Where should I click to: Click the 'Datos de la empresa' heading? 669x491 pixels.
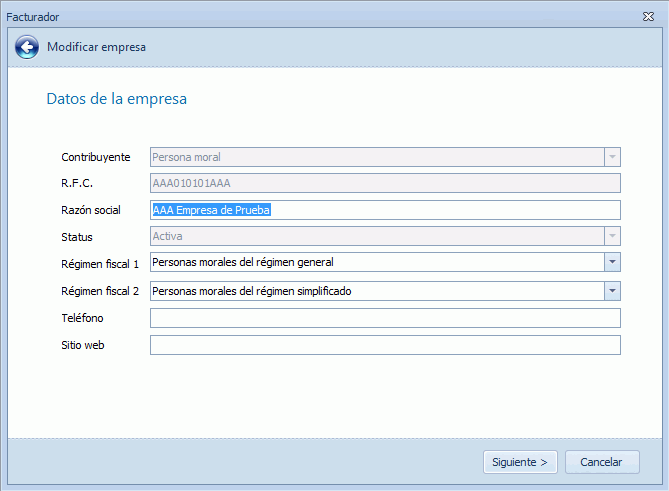[x=117, y=99]
